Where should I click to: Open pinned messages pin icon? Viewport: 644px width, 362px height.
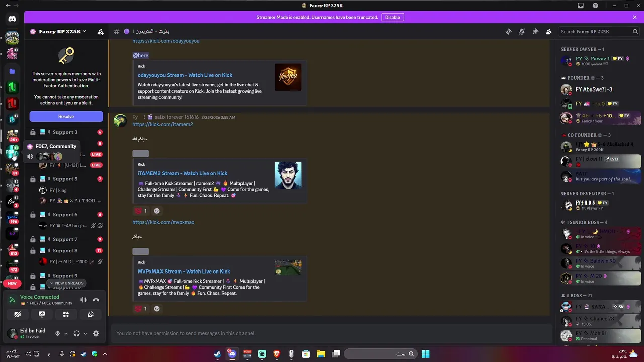pyautogui.click(x=535, y=31)
